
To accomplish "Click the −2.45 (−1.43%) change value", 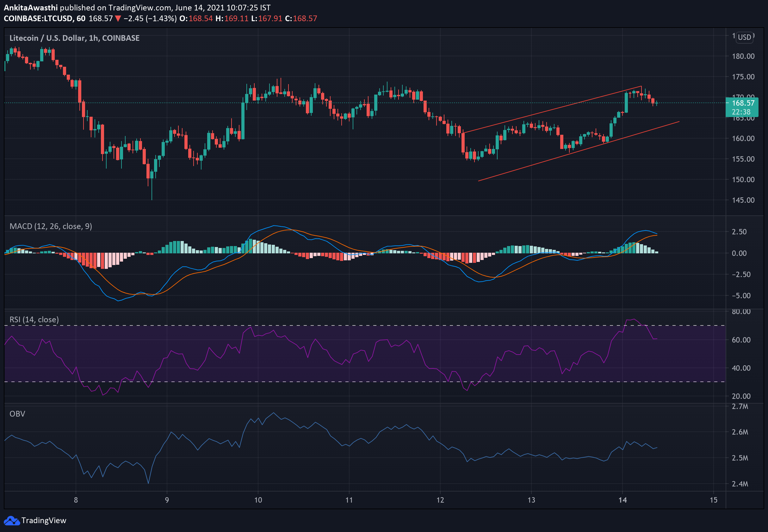I will [x=150, y=18].
